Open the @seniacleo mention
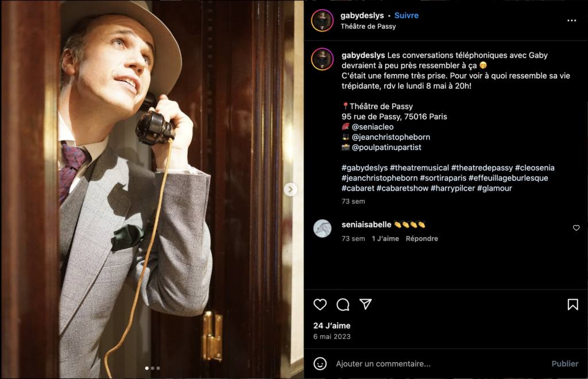The image size is (588, 379). tap(373, 127)
